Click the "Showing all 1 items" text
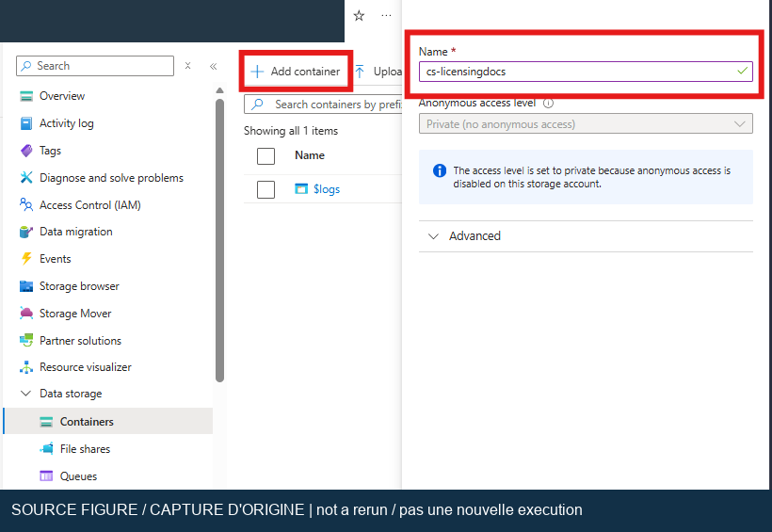The image size is (772, 532). coord(291,131)
